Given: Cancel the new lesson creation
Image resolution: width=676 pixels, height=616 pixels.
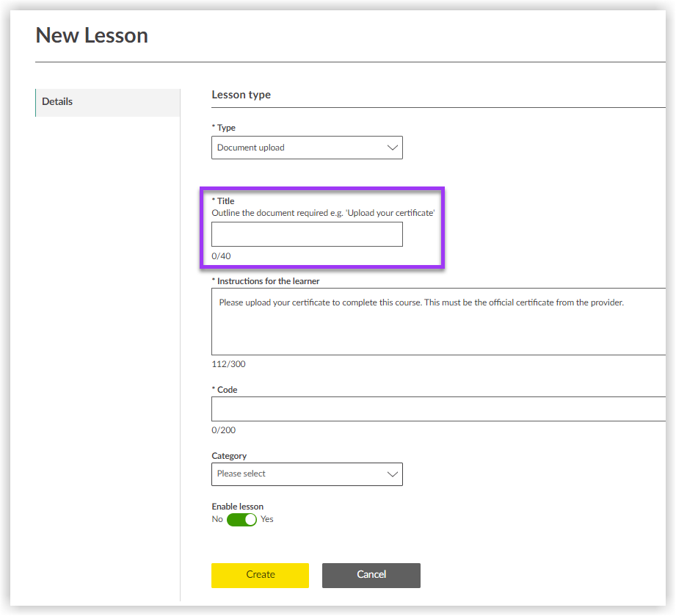Looking at the screenshot, I should click(371, 575).
